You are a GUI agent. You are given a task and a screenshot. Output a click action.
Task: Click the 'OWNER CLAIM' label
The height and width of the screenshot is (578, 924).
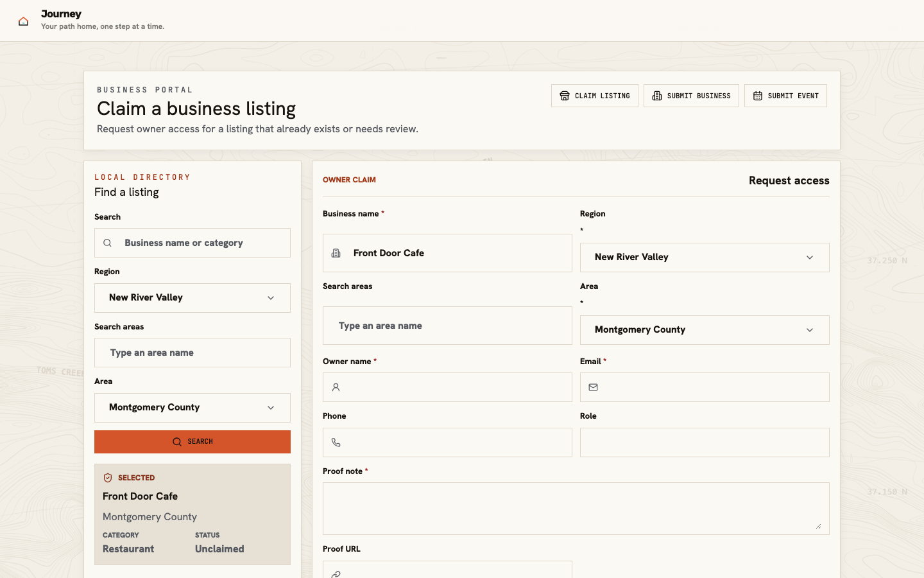click(x=349, y=180)
